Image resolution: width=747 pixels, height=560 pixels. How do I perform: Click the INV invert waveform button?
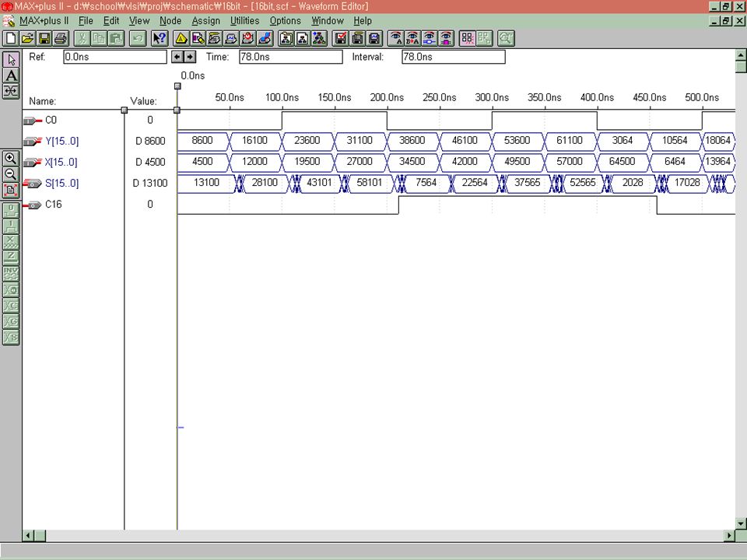(11, 273)
